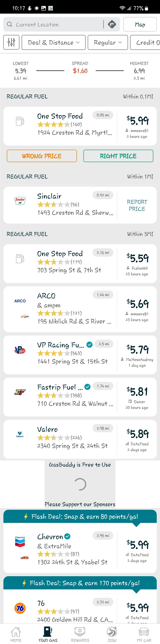This screenshot has width=160, height=644.
Task: Tap the ARCO station logo
Action: (x=20, y=301)
